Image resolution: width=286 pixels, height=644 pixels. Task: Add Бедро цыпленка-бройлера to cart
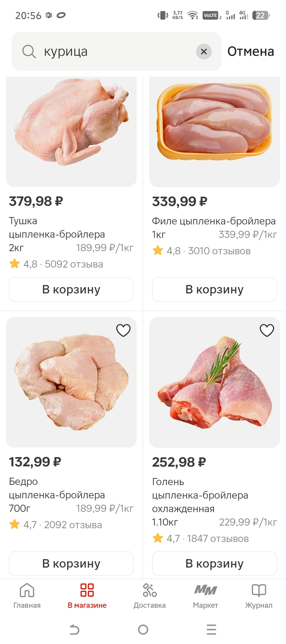pos(71,564)
